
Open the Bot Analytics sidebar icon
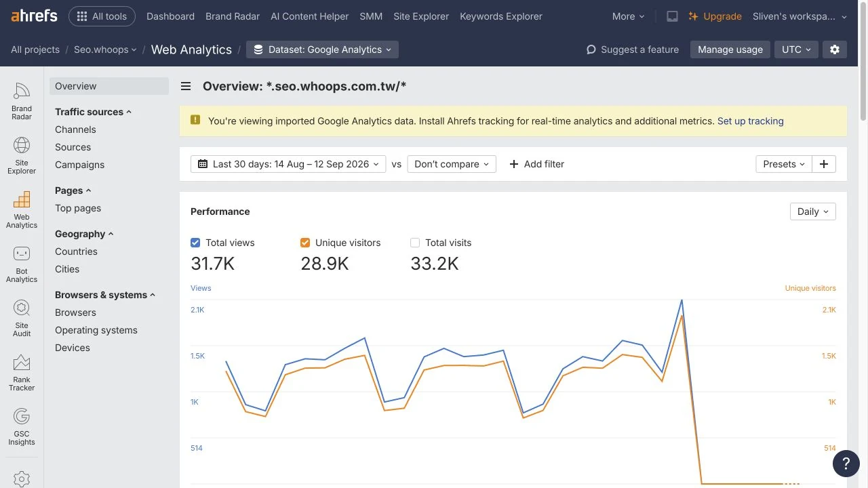pyautogui.click(x=22, y=264)
